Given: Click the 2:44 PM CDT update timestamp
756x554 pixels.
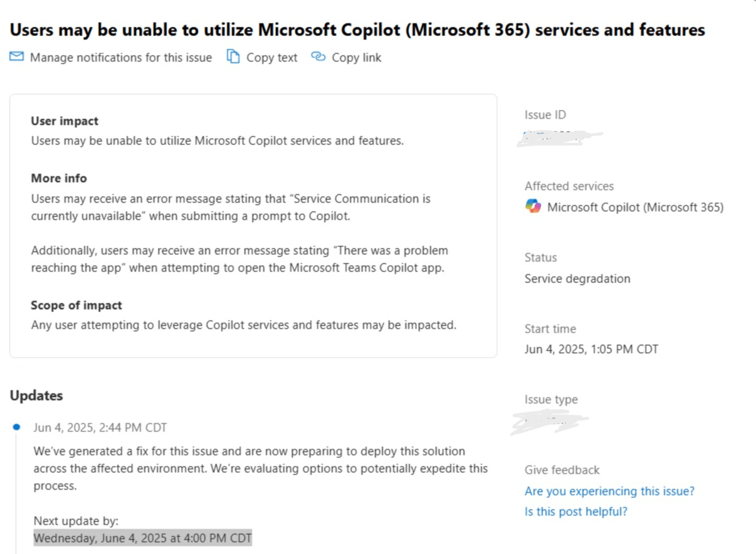Looking at the screenshot, I should coord(100,427).
